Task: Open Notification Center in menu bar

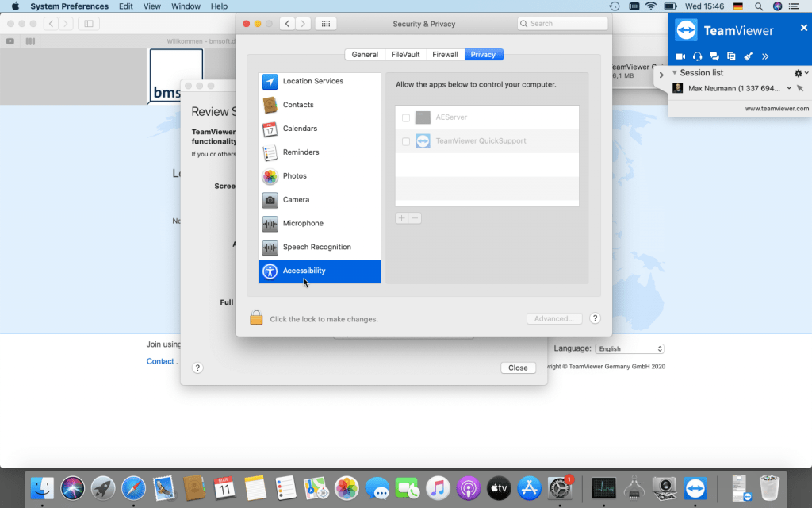Action: (794, 6)
